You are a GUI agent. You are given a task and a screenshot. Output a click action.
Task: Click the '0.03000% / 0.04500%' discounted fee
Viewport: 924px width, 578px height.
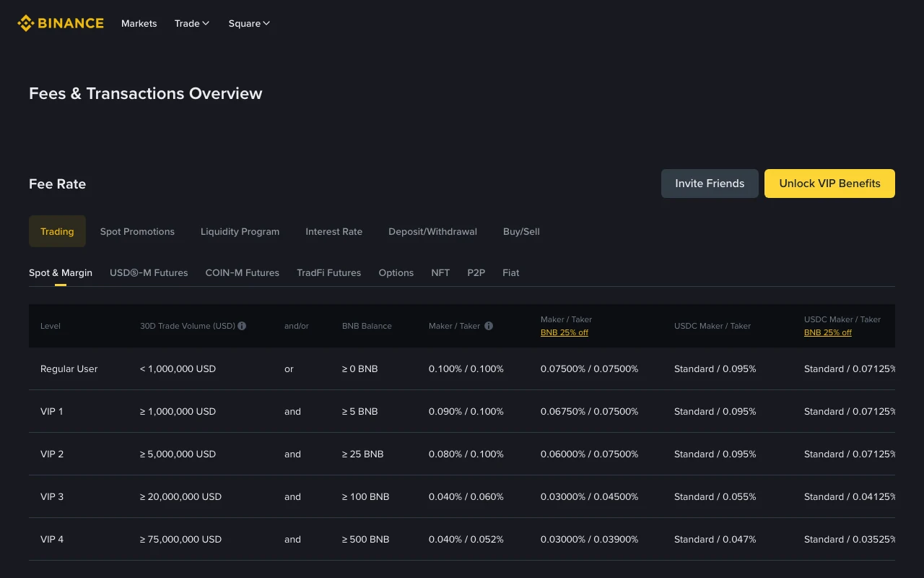(x=590, y=496)
